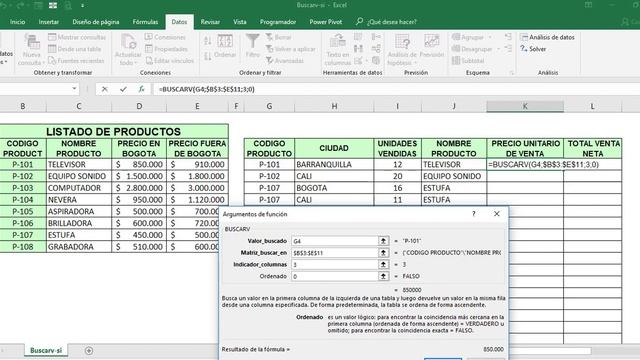Click the Agrupar option
Screen dimensions: 640x360
pos(468,37)
